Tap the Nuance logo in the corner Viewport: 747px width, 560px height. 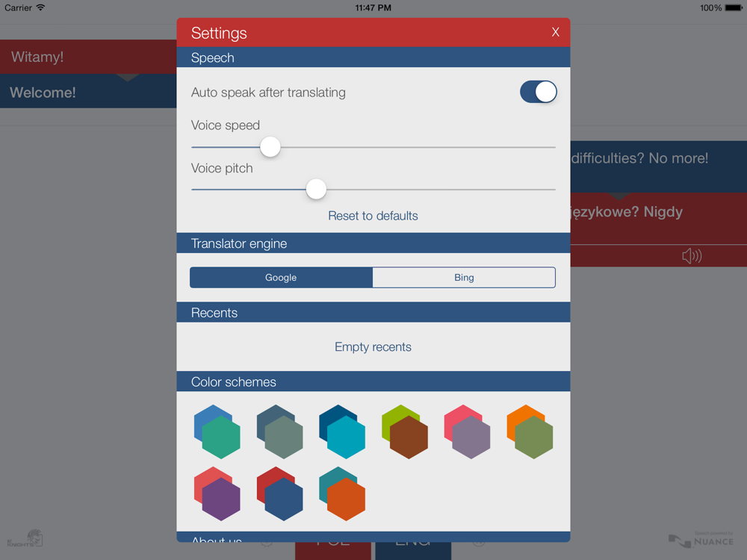(701, 540)
